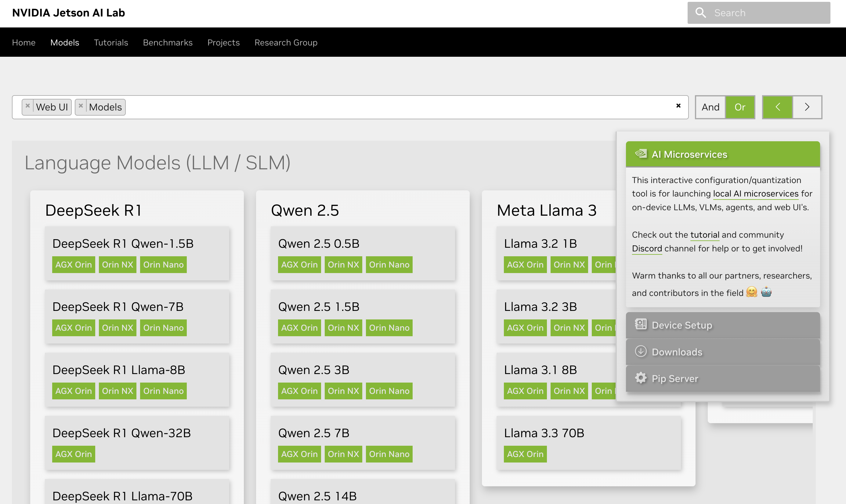Open the tutorial link

(705, 235)
